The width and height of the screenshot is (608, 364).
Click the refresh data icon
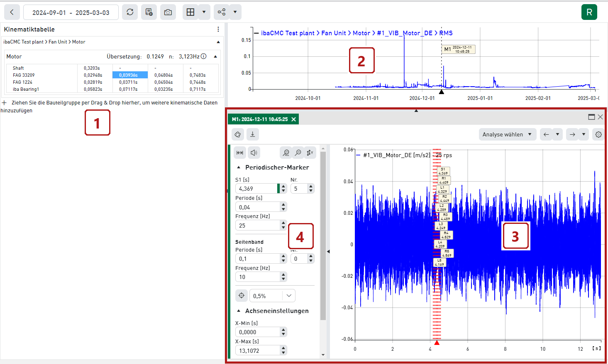click(130, 12)
